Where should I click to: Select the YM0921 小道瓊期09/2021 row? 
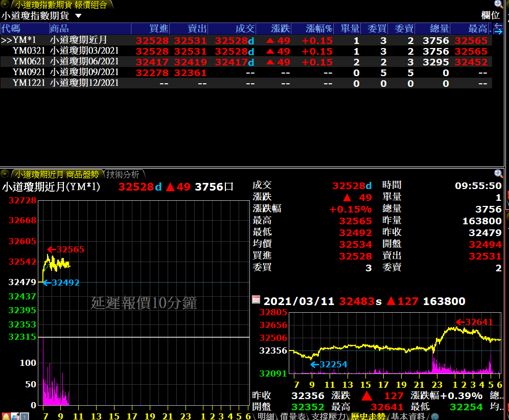65,72
